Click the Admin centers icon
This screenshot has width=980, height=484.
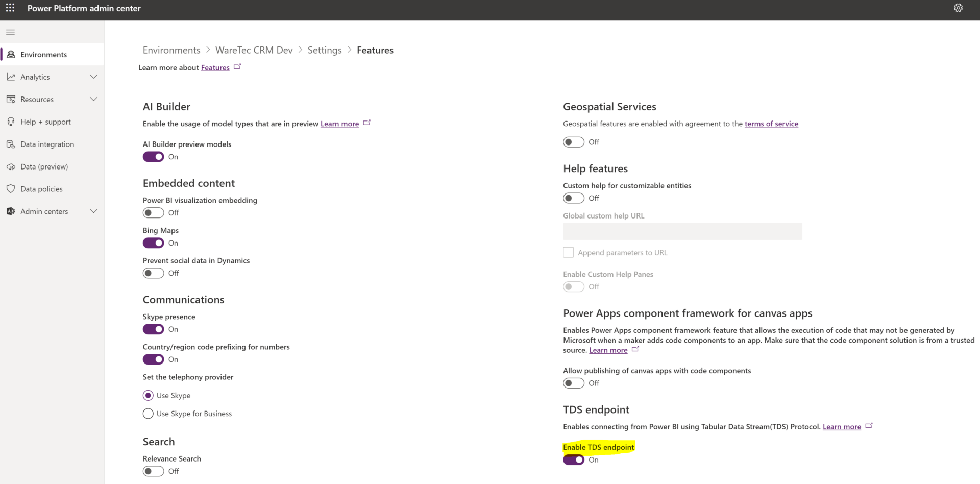tap(11, 211)
